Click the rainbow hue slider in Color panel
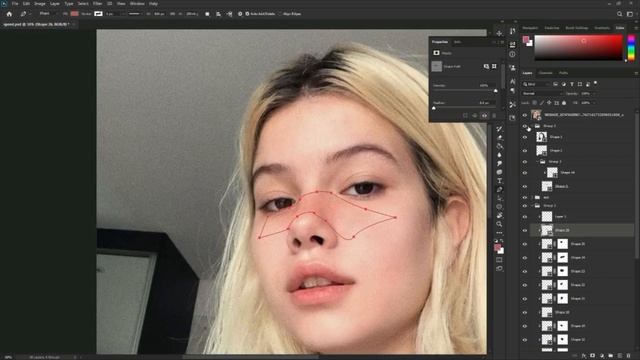The image size is (640, 360). [x=631, y=48]
